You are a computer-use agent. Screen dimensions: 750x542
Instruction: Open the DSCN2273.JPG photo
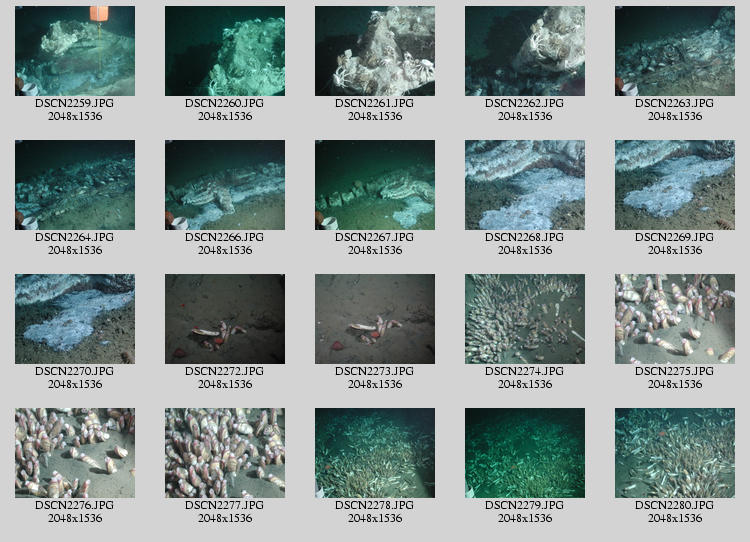click(375, 319)
